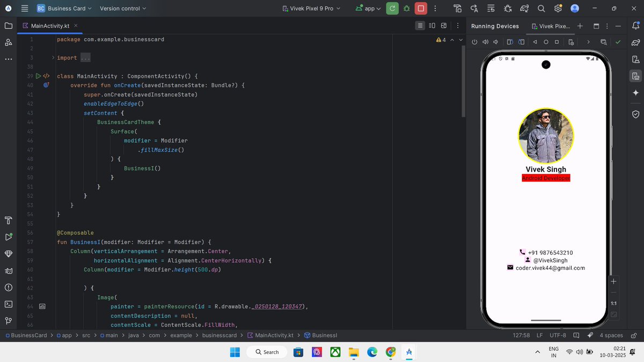Open Microsoft Edge from the taskbar
This screenshot has height=362, width=644.
(x=372, y=352)
